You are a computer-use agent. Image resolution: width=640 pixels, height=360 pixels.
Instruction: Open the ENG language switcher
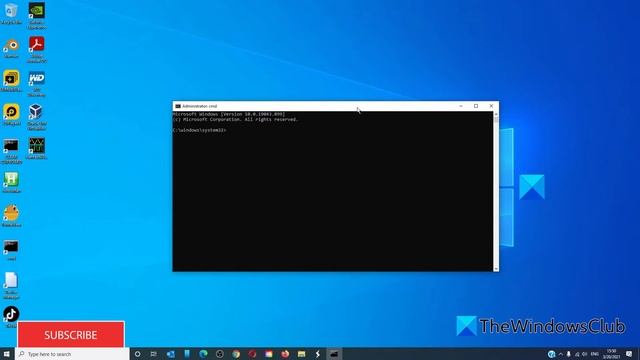click(x=595, y=354)
